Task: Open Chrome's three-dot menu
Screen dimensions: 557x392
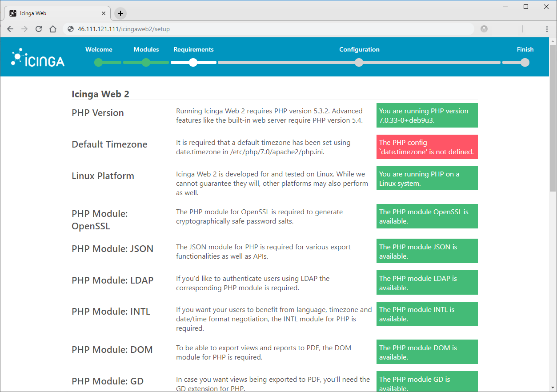Action: point(547,28)
